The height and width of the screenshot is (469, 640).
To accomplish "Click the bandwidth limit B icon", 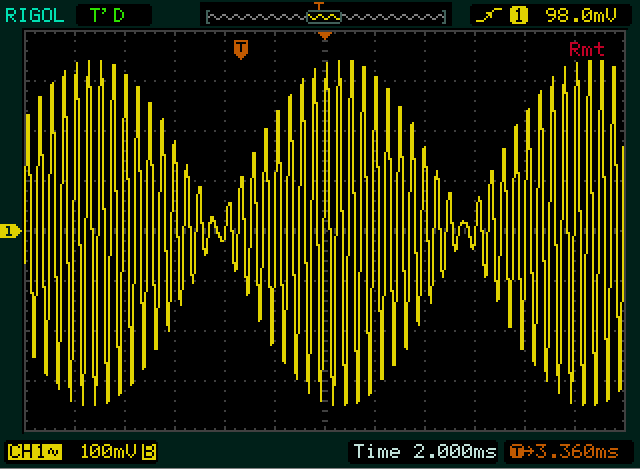I will pos(149,452).
